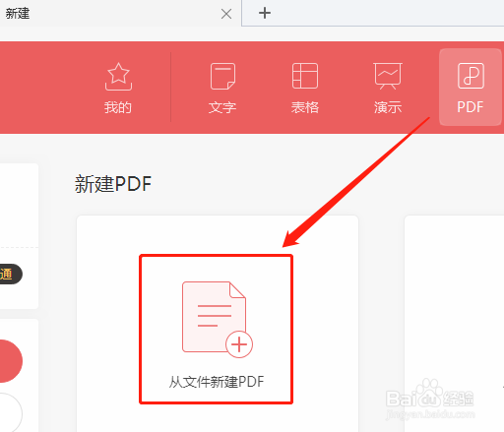
Task: Select the 文字 document category
Action: coord(222,88)
